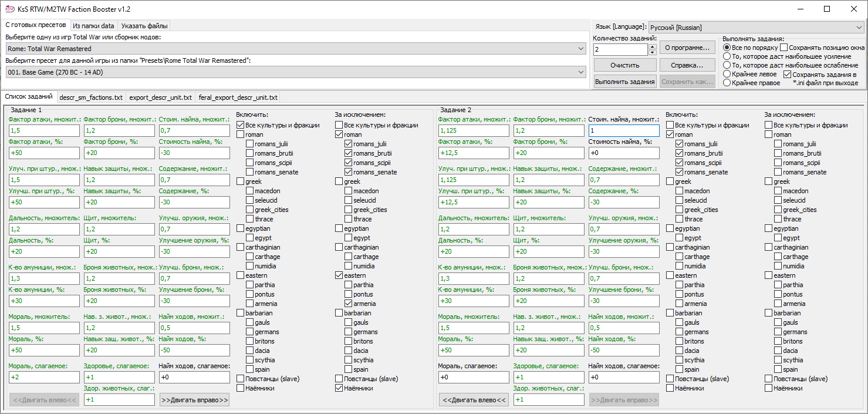Open 'О программе...' dialog

(x=687, y=47)
